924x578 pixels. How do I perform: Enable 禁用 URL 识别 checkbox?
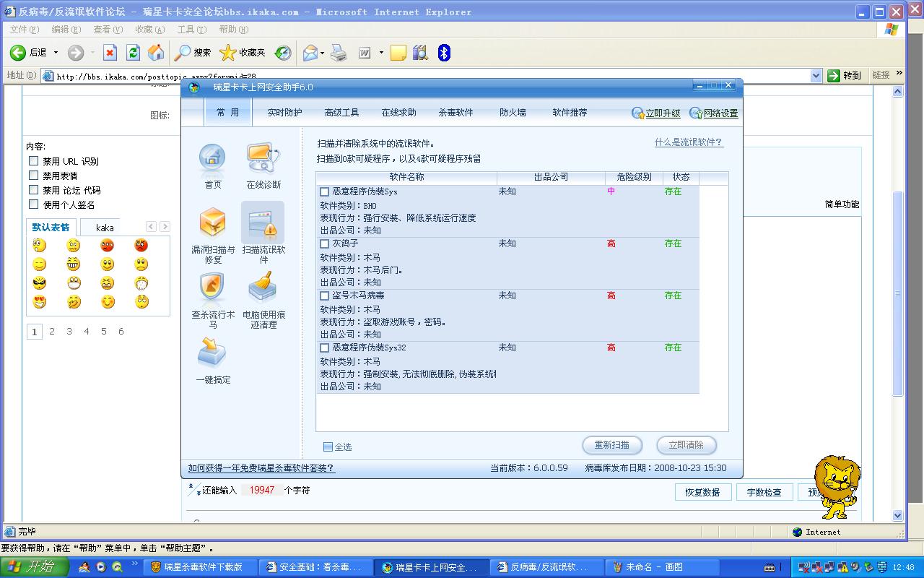click(33, 161)
